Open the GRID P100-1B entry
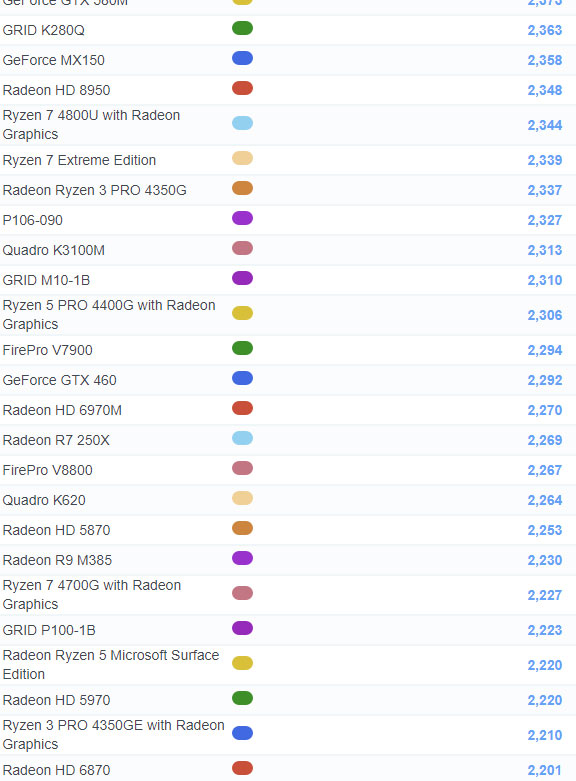 tap(49, 630)
